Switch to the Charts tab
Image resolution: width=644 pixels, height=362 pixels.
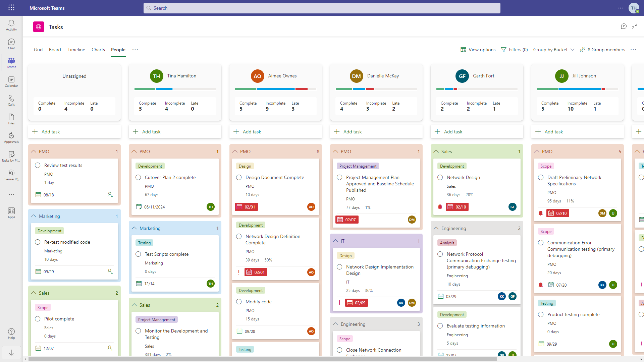[x=98, y=50]
